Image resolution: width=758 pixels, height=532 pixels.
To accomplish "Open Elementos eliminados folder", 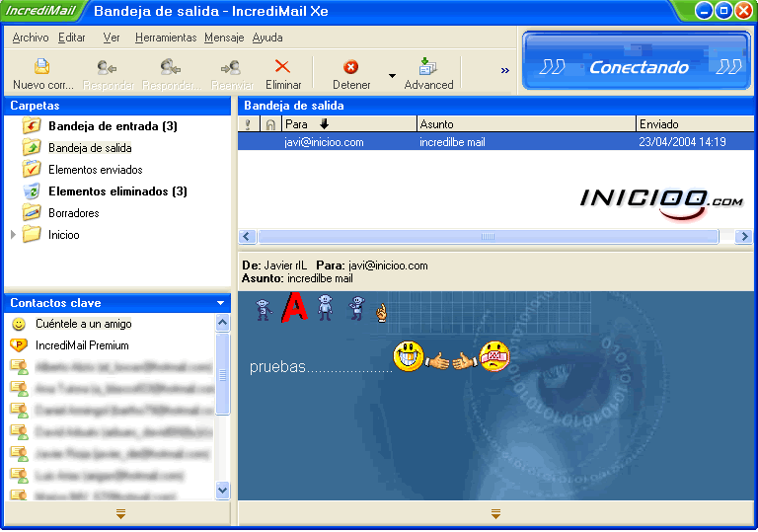I will click(x=117, y=191).
